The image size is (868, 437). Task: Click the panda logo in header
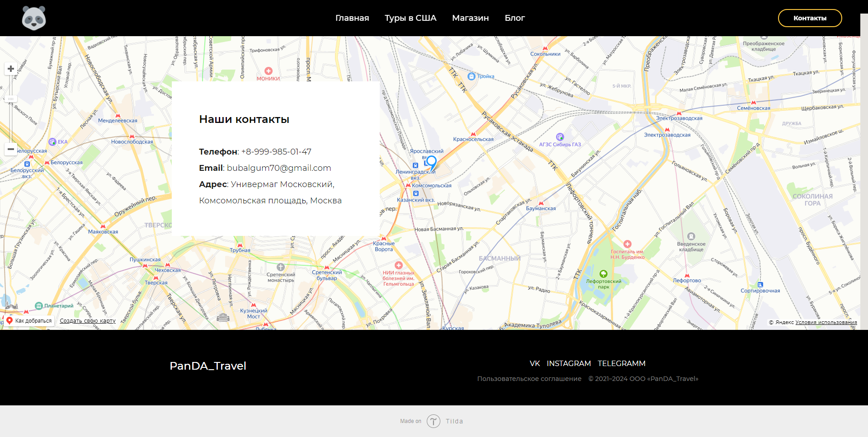click(34, 18)
